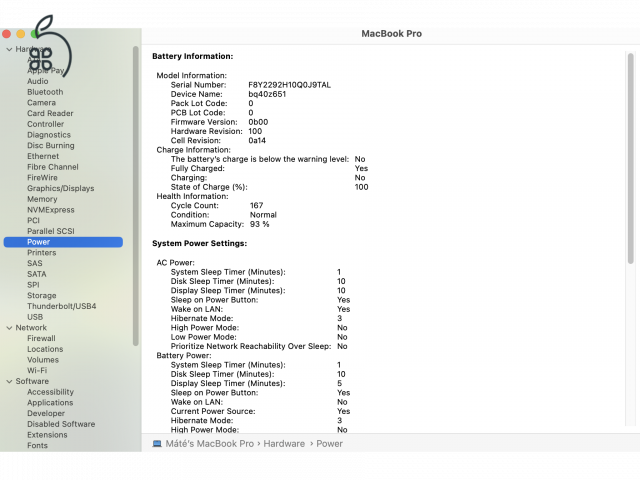Image resolution: width=640 pixels, height=480 pixels.
Task: Select FireWire in the sidebar
Action: pyautogui.click(x=42, y=178)
